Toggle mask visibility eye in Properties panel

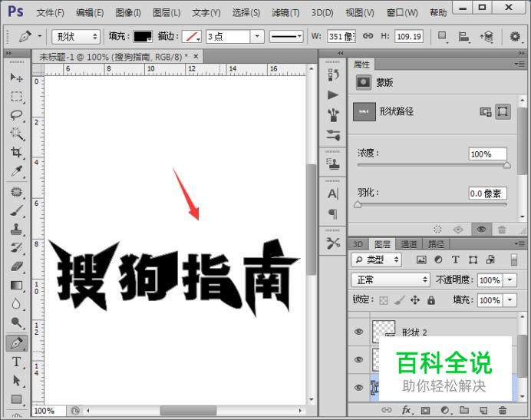482,230
